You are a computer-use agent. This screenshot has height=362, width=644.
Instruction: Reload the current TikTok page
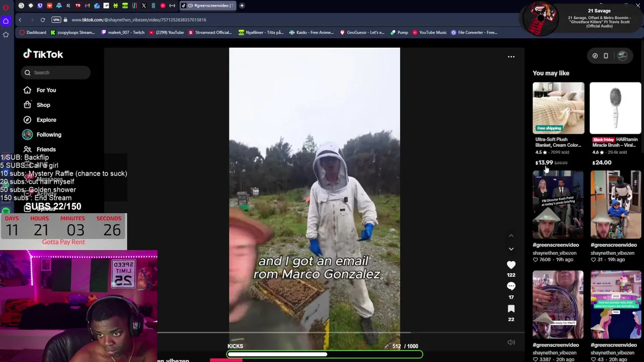pos(43,20)
